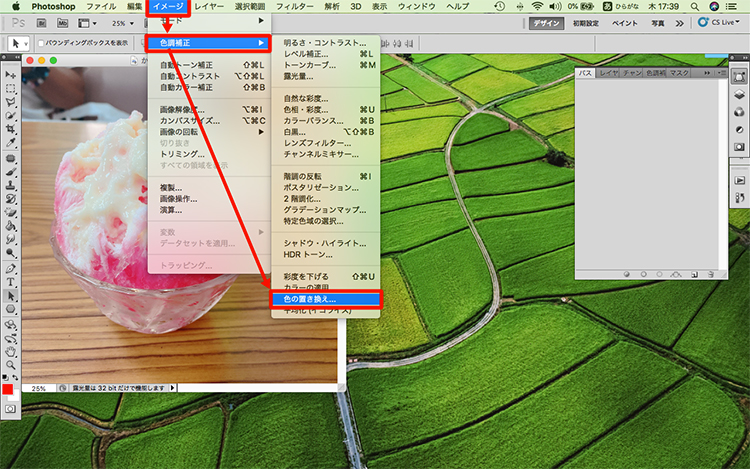
Task: Expand the workspace list double-chevron
Action: 681,22
